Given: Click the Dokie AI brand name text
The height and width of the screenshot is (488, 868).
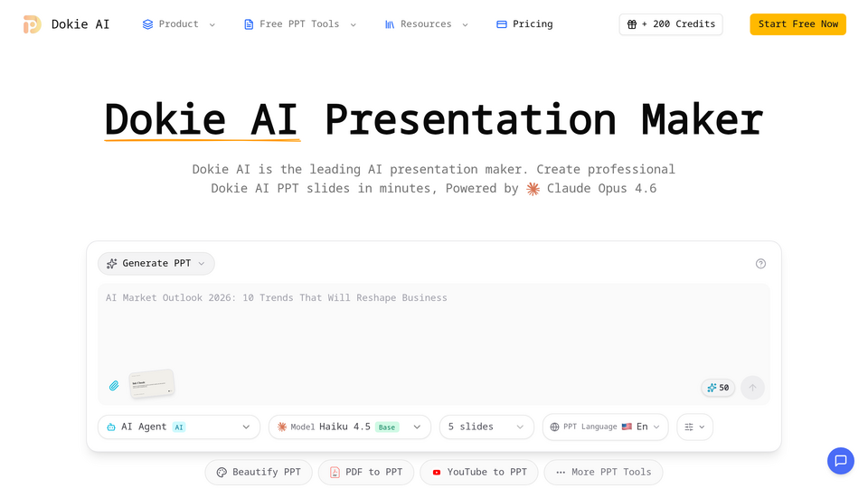Looking at the screenshot, I should pyautogui.click(x=80, y=24).
